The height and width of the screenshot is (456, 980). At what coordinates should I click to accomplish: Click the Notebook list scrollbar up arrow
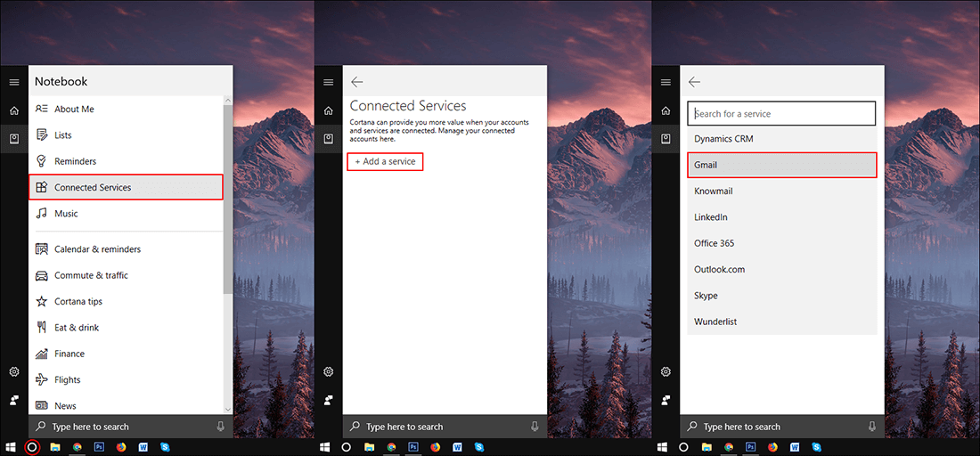click(x=228, y=100)
